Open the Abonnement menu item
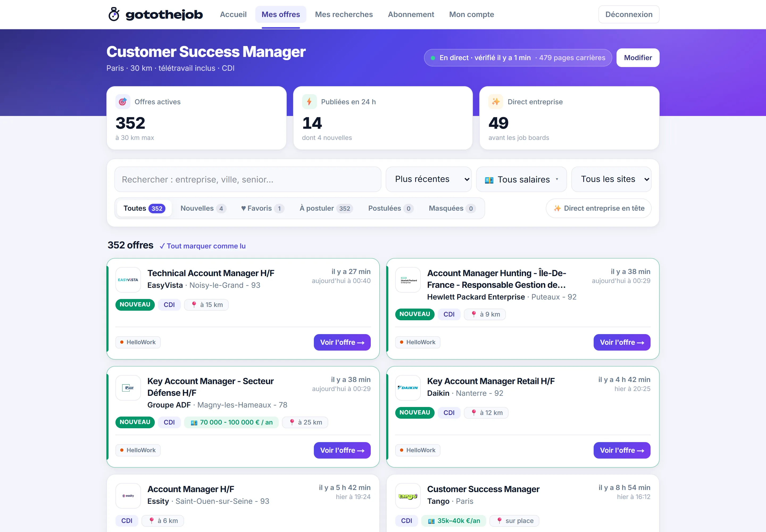766x532 pixels. [411, 14]
